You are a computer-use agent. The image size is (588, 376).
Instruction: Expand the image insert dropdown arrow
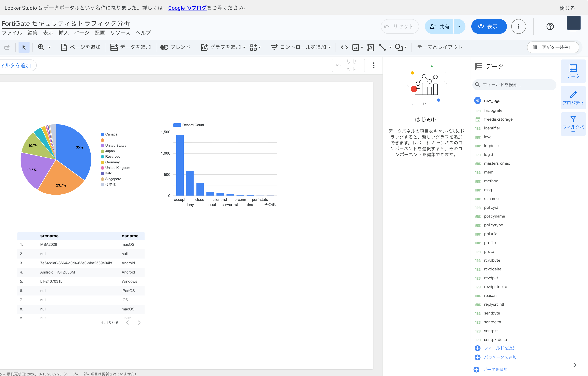tap(362, 47)
